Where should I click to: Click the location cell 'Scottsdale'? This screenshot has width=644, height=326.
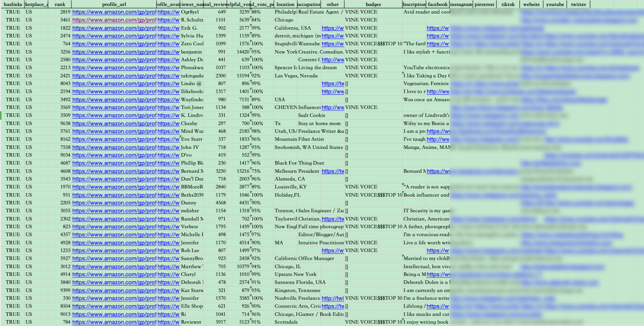pyautogui.click(x=286, y=322)
